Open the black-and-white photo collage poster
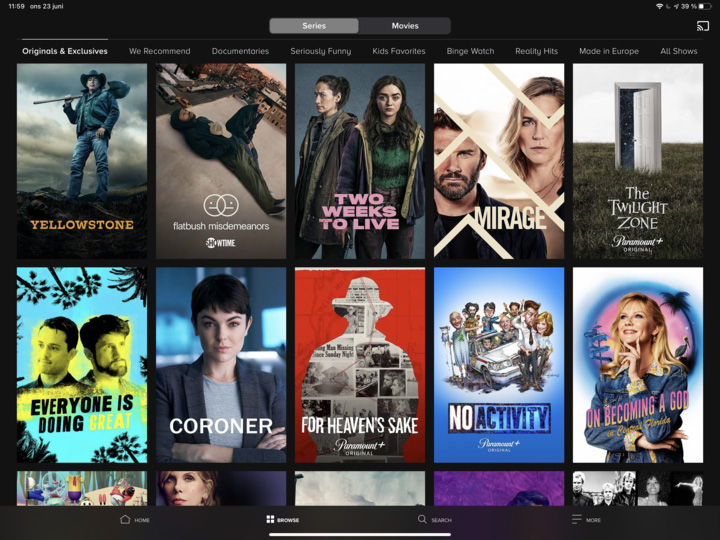Screen dimensions: 720x540 pos(638,488)
